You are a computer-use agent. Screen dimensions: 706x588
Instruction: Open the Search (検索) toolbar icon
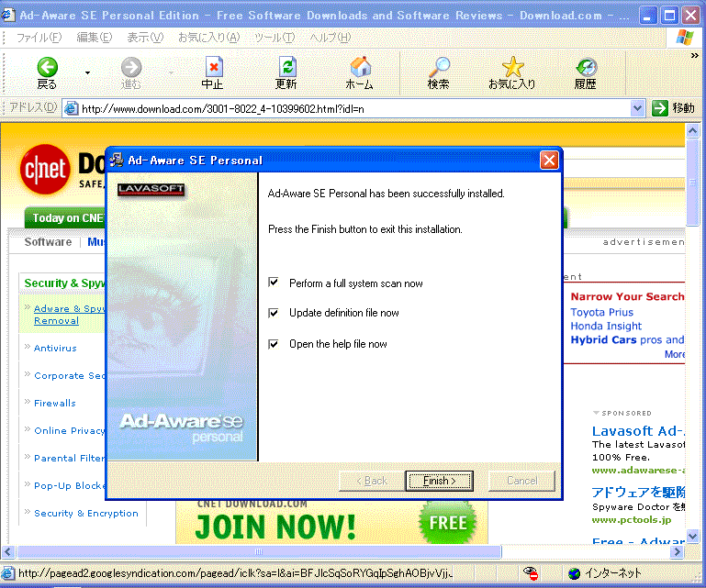click(x=439, y=67)
